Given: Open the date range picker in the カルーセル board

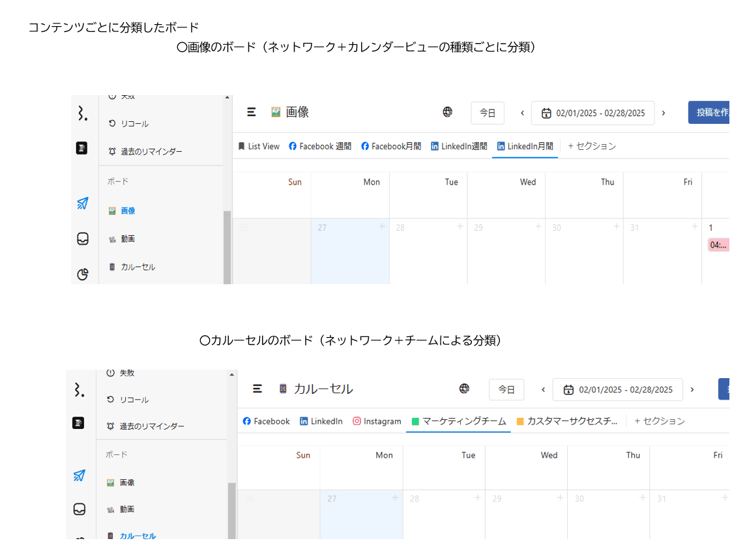Looking at the screenshot, I should click(617, 390).
